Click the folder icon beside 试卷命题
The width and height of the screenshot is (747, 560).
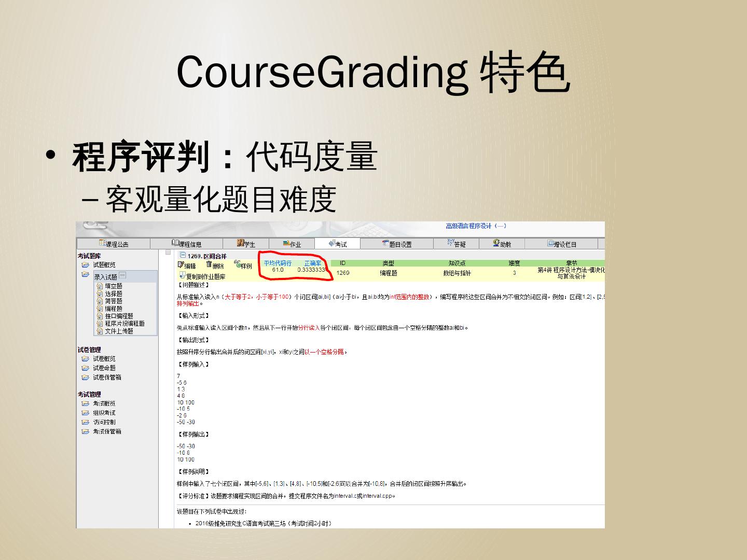point(86,368)
